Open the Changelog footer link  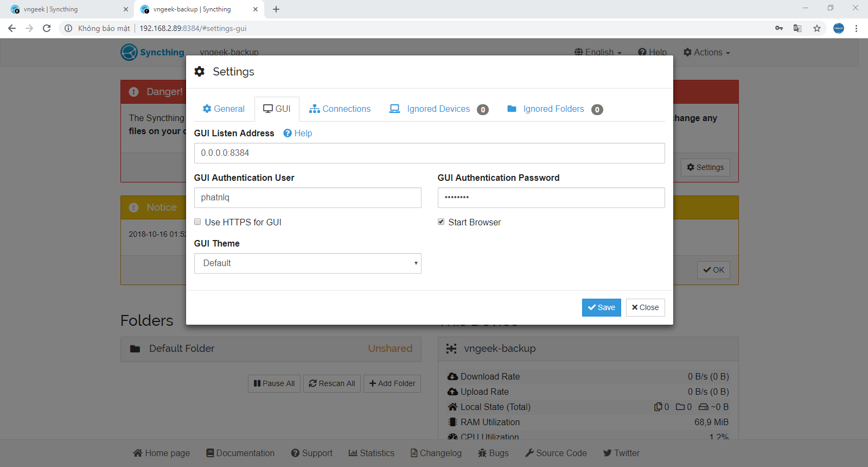point(436,453)
